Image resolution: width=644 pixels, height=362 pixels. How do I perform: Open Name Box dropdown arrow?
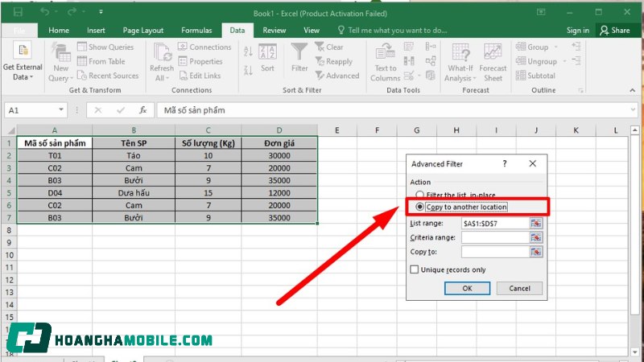tap(61, 109)
